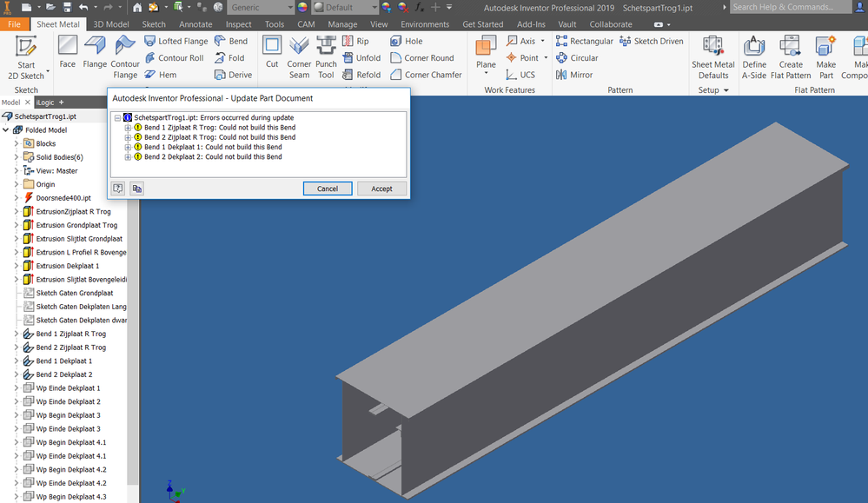Expand the Solid Bodies(6) tree node
The image size is (868, 503).
click(16, 157)
